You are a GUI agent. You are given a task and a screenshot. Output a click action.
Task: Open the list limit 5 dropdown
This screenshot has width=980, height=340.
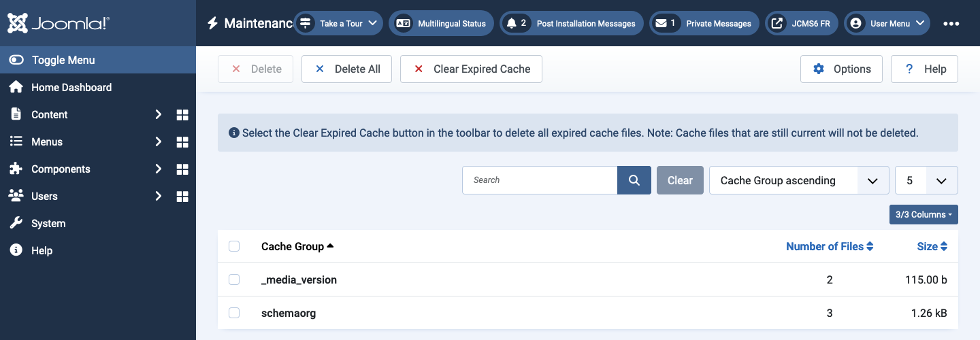point(927,180)
